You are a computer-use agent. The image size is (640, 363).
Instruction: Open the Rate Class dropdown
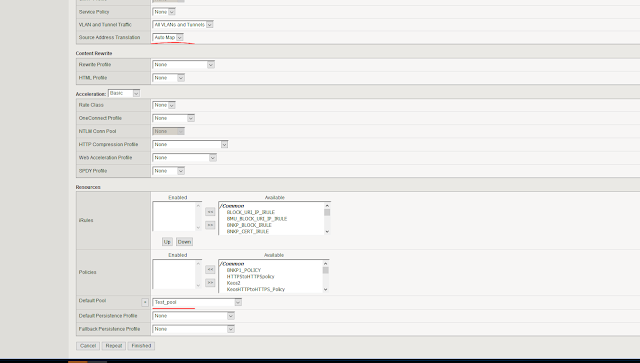coord(164,105)
